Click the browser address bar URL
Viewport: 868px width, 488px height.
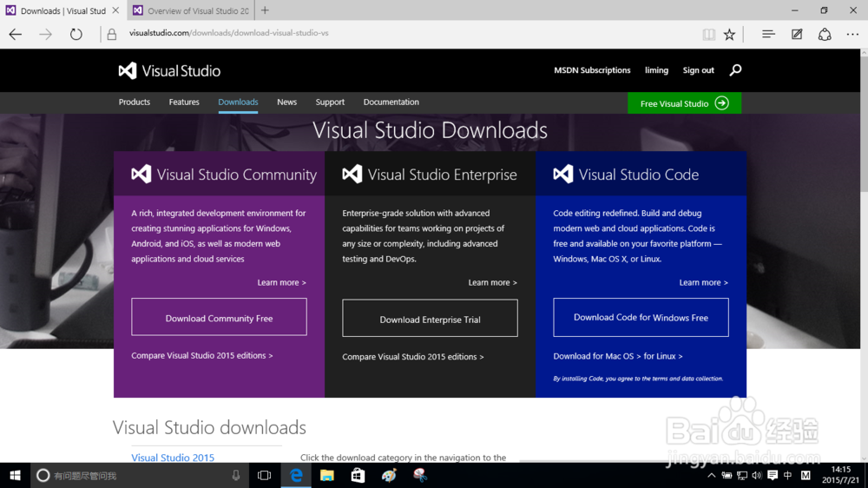tap(228, 33)
